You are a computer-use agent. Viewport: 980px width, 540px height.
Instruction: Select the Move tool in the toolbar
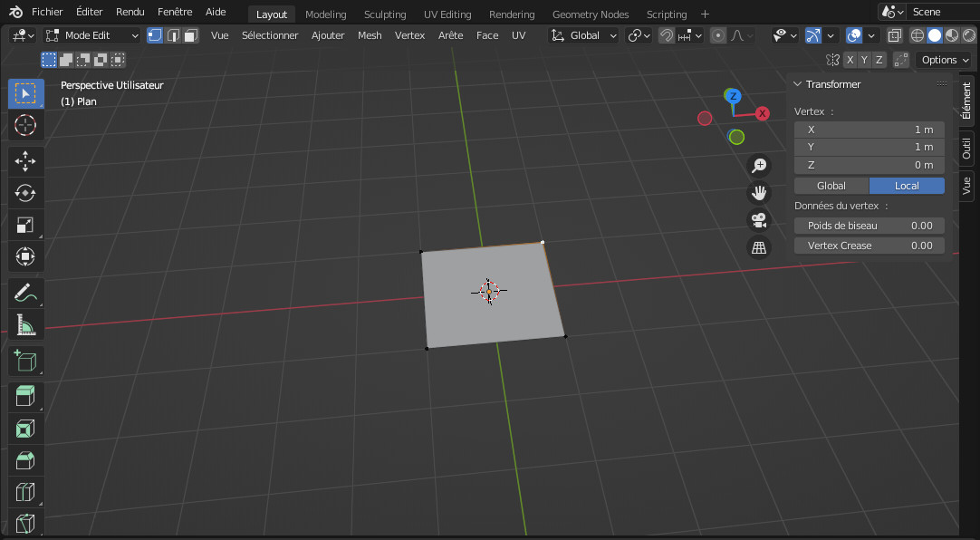pyautogui.click(x=25, y=161)
